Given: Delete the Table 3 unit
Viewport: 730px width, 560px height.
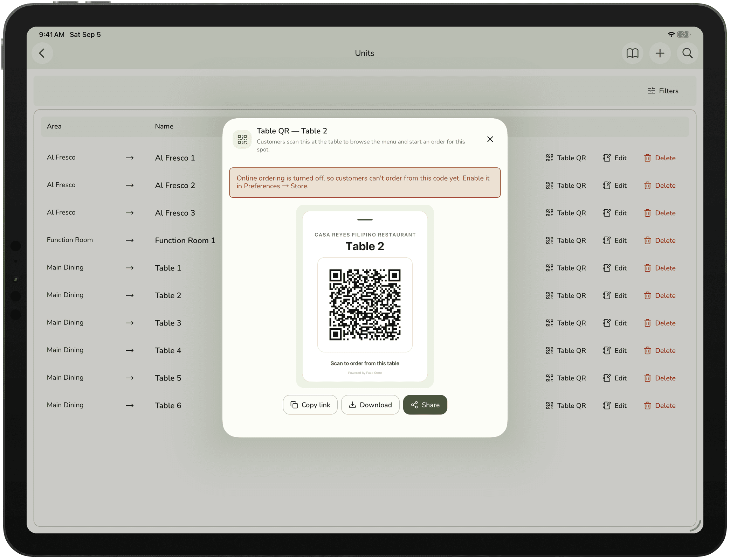Looking at the screenshot, I should pos(660,323).
